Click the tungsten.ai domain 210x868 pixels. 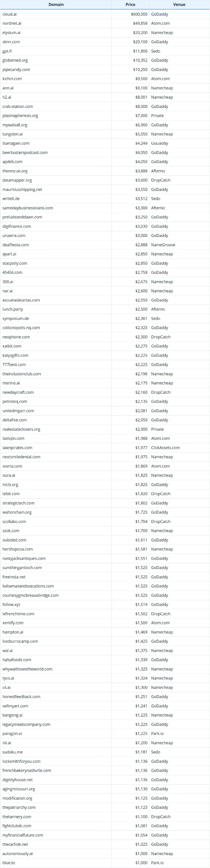[x=12, y=134]
